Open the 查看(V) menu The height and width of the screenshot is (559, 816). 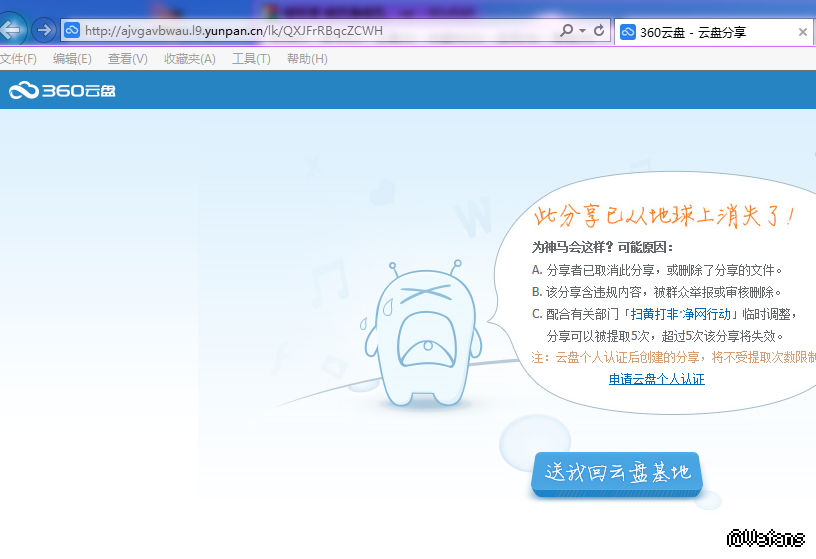[x=127, y=59]
